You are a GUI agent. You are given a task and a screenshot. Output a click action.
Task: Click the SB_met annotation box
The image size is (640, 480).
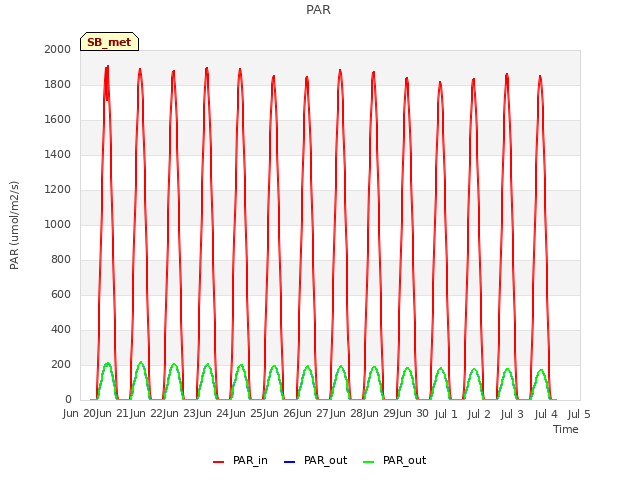[x=109, y=42]
